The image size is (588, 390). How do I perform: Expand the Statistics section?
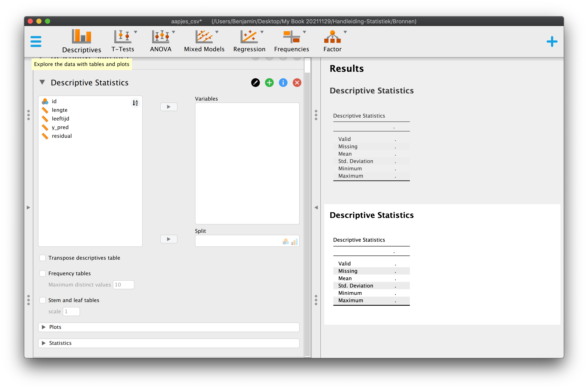pos(169,343)
